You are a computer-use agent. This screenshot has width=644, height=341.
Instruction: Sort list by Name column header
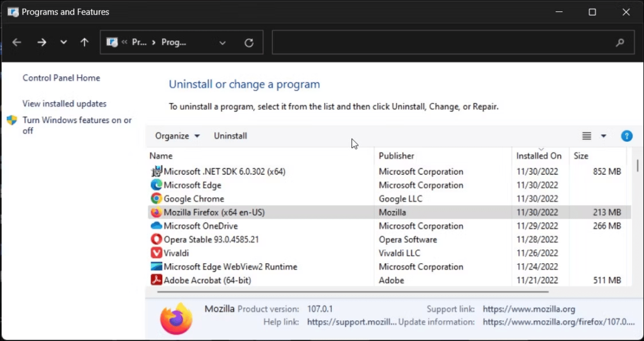pos(161,156)
